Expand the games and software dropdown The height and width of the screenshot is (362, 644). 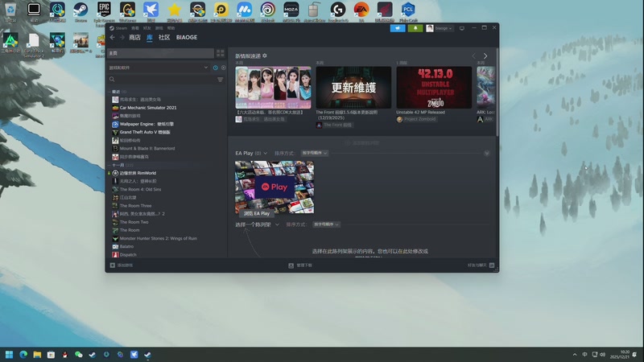pos(159,68)
